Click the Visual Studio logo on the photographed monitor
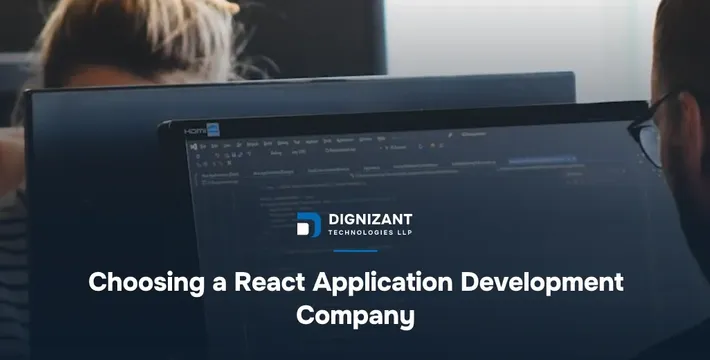The height and width of the screenshot is (360, 710). (x=194, y=147)
